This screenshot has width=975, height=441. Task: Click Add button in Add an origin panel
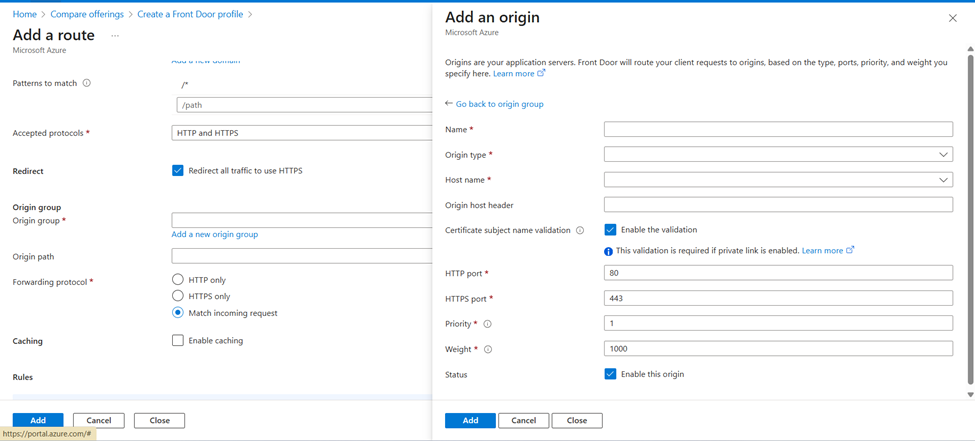pyautogui.click(x=471, y=420)
